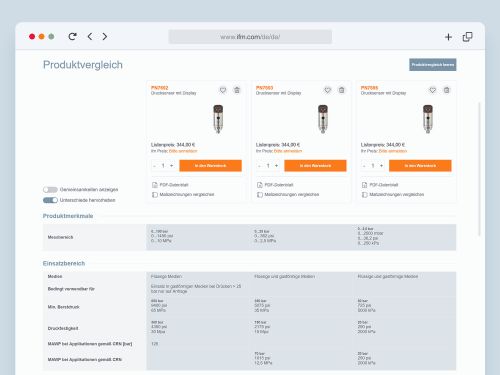Image resolution: width=500 pixels, height=375 pixels.
Task: Click the Maßzeichnungen vergleichen icon for PN7093
Action: 260,194
